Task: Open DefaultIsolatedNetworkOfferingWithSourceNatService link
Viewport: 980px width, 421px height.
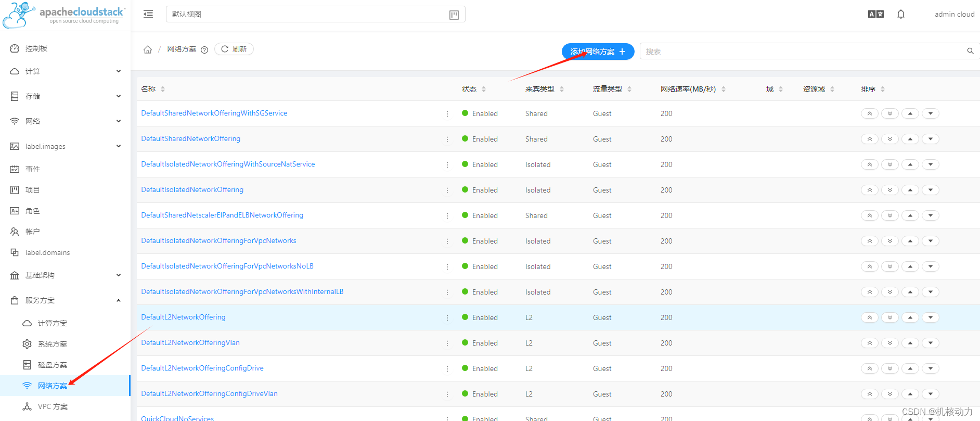Action: tap(228, 164)
